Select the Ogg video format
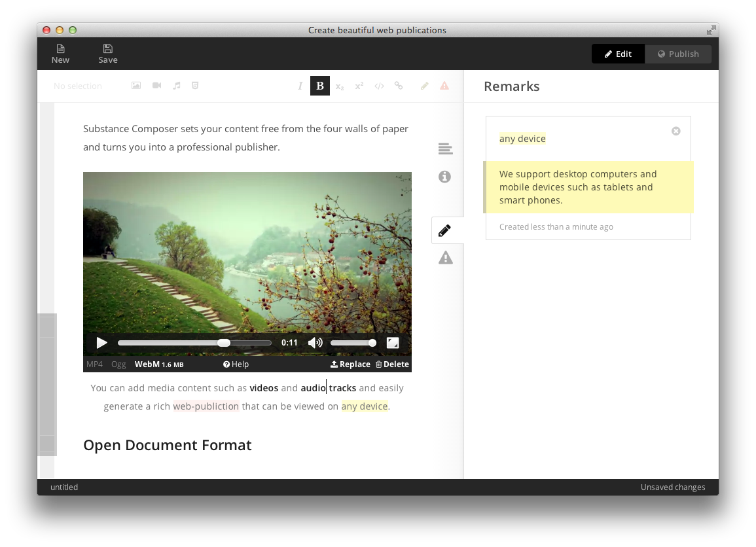Screen dimensions: 756x547 118,364
